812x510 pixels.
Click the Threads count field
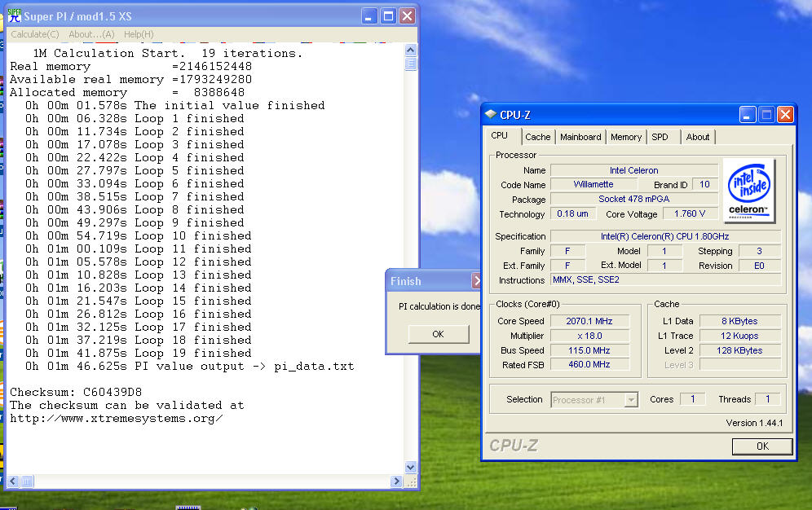pos(767,398)
